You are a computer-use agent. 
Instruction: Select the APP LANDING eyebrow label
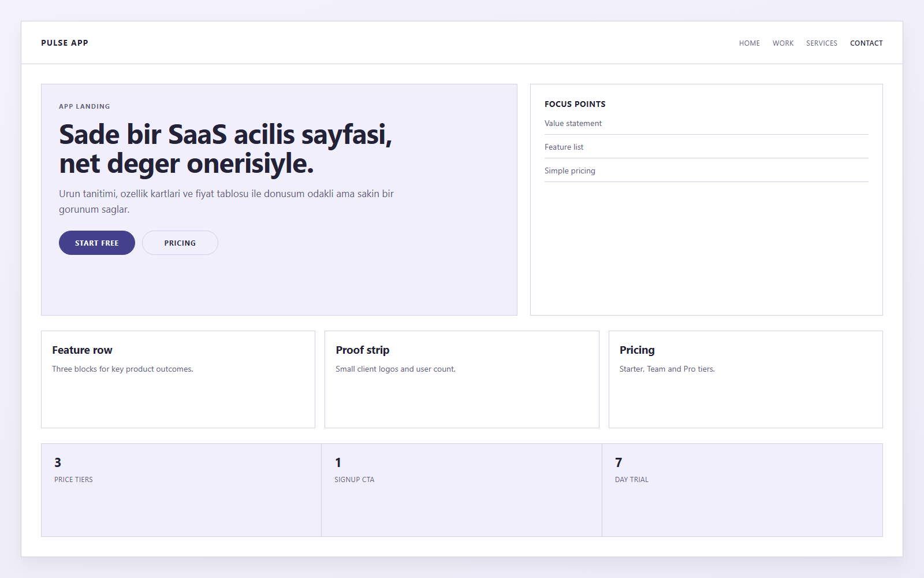[84, 106]
